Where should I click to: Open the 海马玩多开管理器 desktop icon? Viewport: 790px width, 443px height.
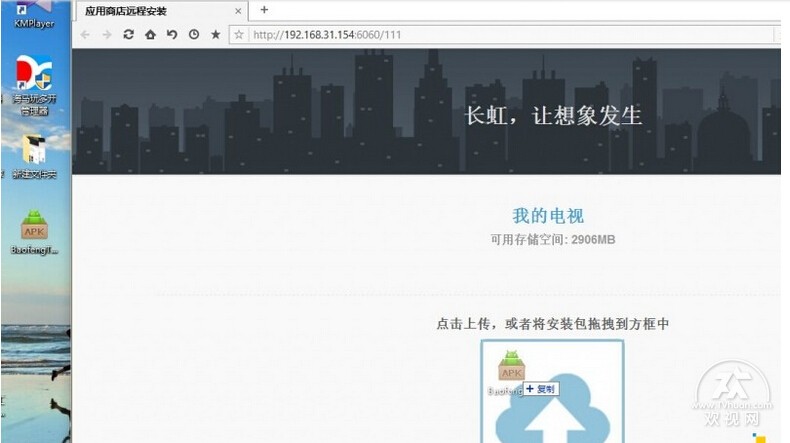click(x=34, y=85)
